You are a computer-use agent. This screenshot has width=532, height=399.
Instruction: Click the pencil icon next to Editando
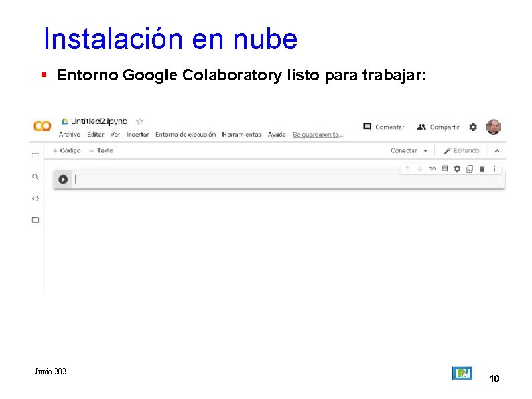(447, 150)
